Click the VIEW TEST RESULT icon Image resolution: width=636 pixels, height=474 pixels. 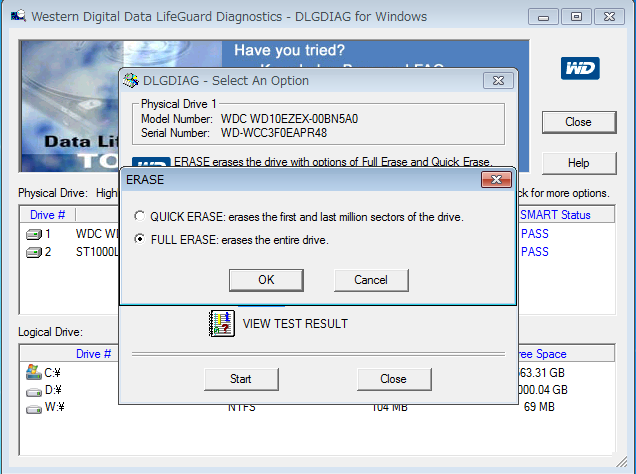(x=222, y=323)
